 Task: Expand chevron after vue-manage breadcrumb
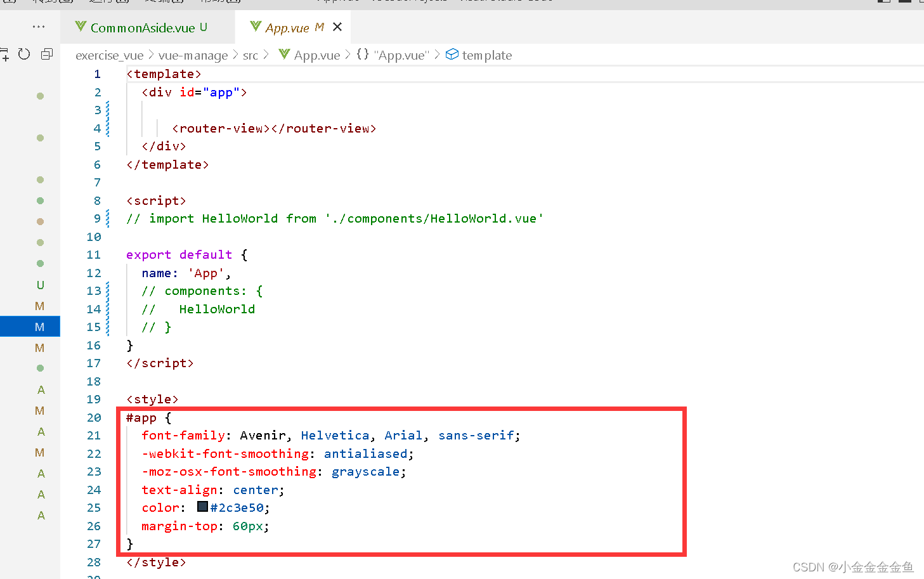click(235, 55)
